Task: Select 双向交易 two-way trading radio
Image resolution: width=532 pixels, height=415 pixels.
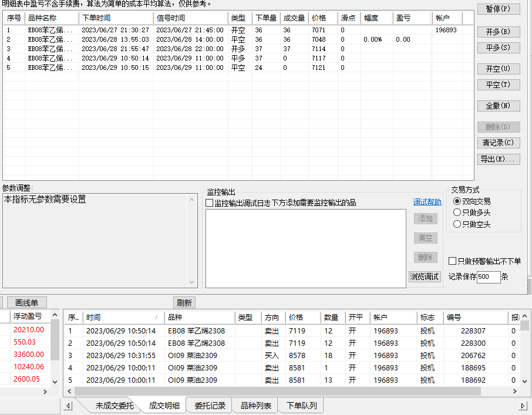Action: [457, 201]
